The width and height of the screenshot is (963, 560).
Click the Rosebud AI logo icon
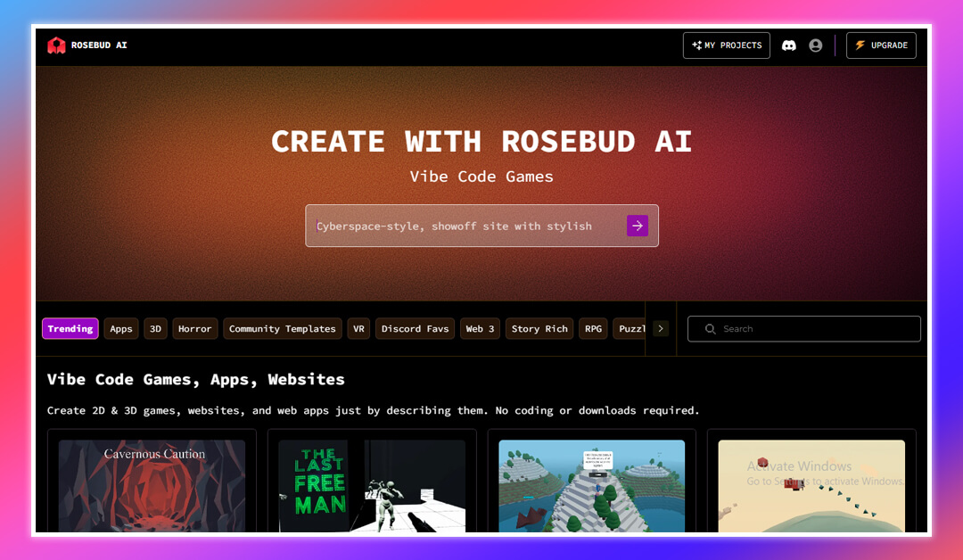click(56, 45)
